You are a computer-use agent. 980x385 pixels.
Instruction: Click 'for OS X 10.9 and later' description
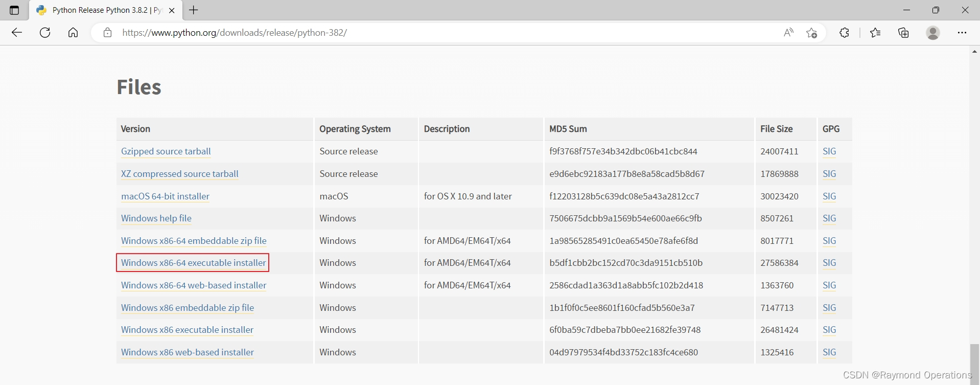coord(468,196)
